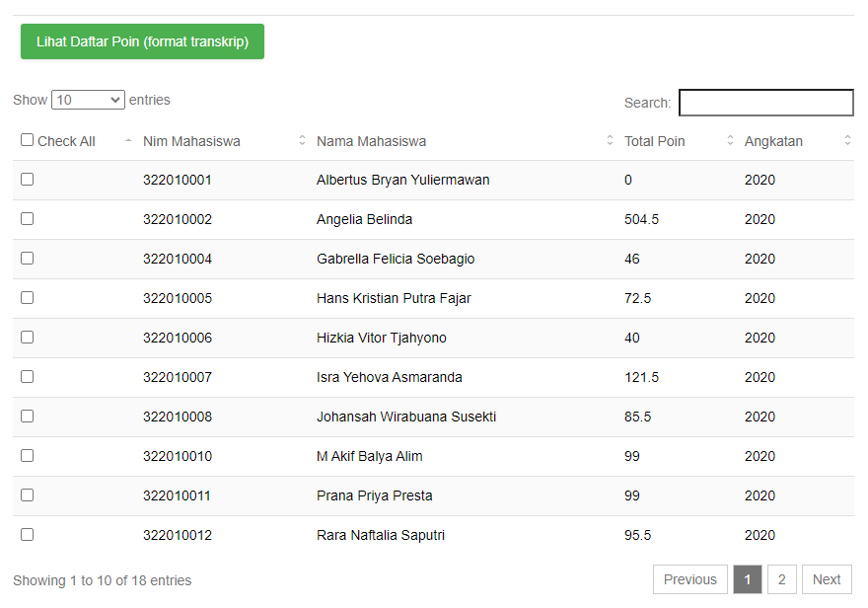Sort by the Total Poin column header
The image size is (868, 608).
pos(655,141)
